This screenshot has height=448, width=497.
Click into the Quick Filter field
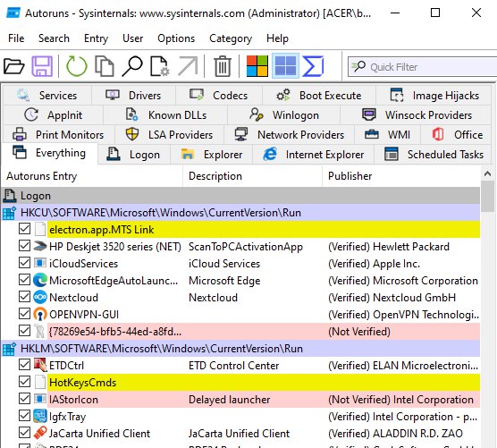click(422, 67)
